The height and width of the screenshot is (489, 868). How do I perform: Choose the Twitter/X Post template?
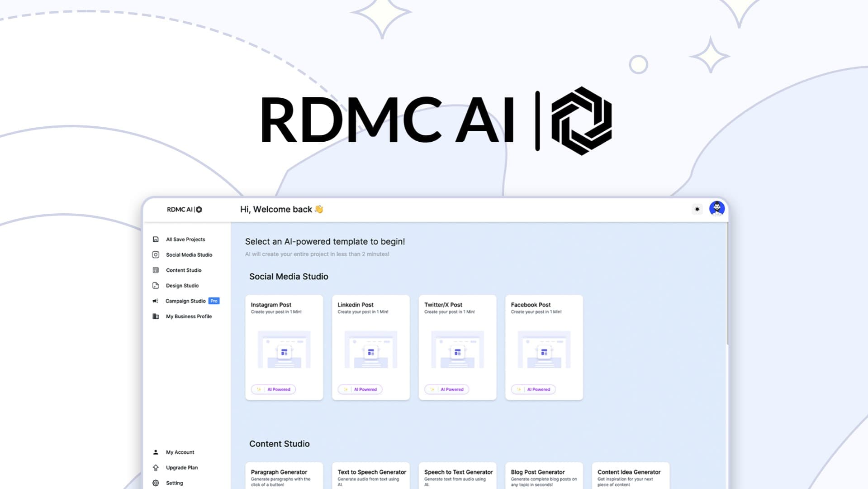[x=457, y=348]
